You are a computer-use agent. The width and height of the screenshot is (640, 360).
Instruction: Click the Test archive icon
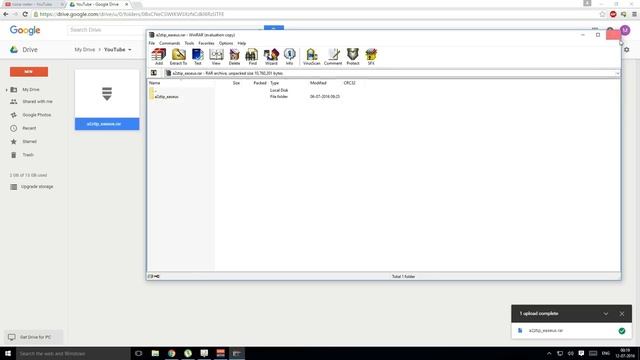coord(198,56)
